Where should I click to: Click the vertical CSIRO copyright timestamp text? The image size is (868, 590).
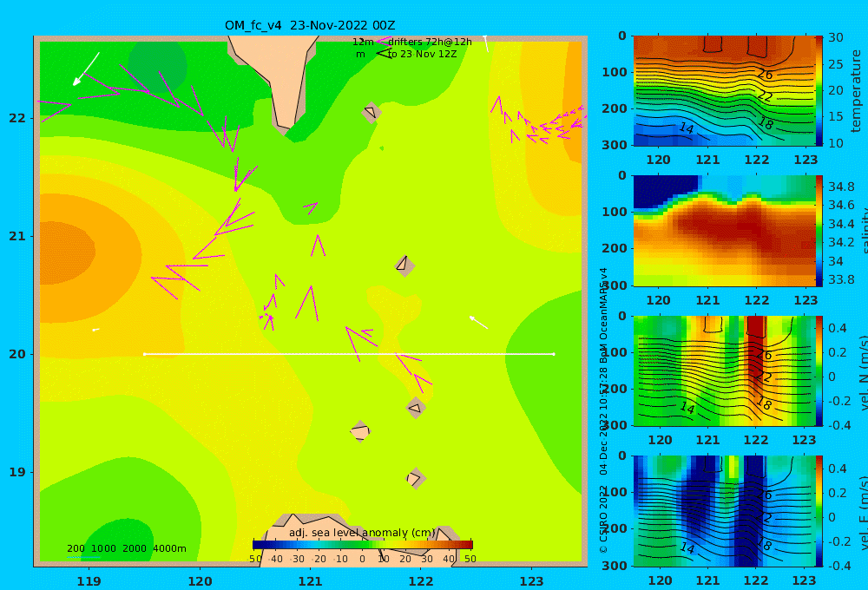(604, 410)
